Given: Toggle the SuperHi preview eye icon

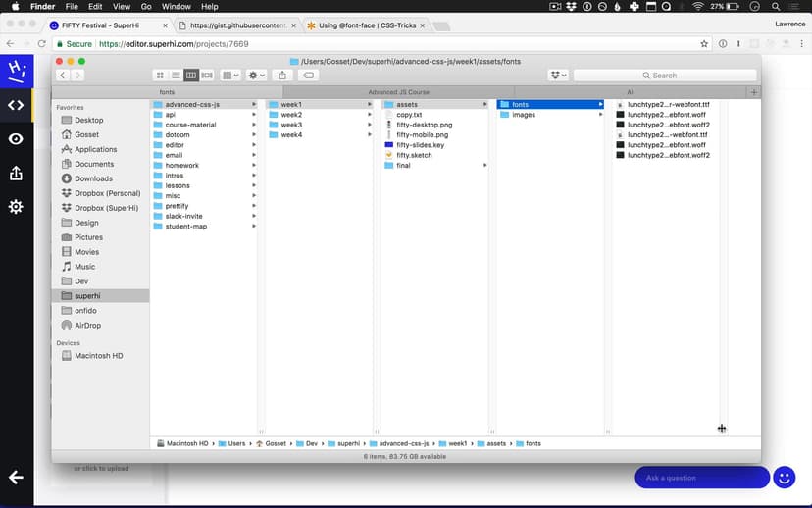Looking at the screenshot, I should tap(16, 139).
